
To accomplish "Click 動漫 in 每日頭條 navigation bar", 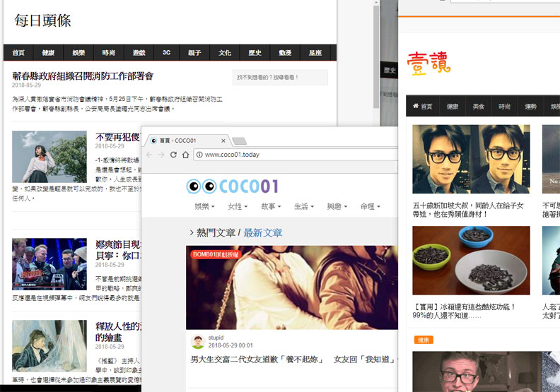I will (x=285, y=53).
